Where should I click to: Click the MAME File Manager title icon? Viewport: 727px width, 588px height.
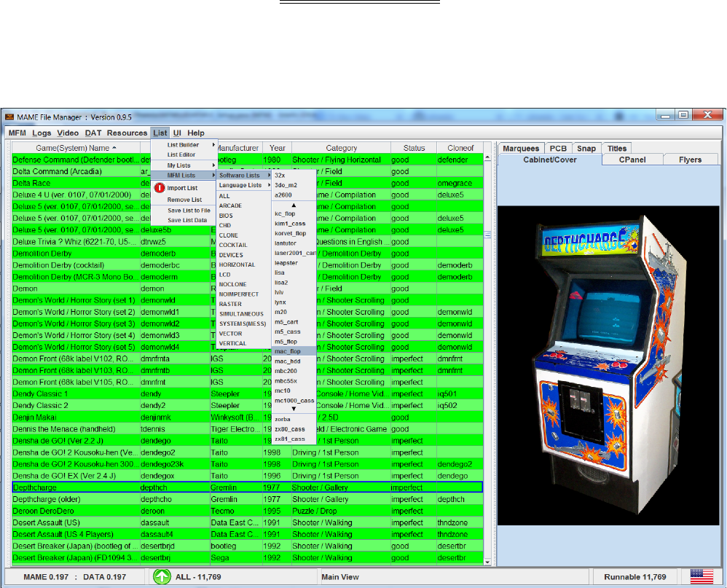click(9, 117)
